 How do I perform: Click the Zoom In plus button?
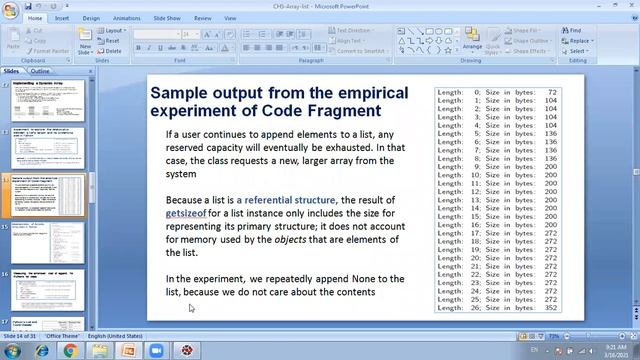click(x=622, y=336)
